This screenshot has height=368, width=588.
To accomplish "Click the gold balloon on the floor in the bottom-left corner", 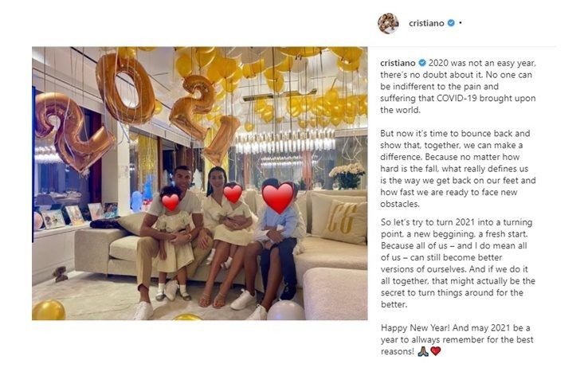I will tap(49, 310).
